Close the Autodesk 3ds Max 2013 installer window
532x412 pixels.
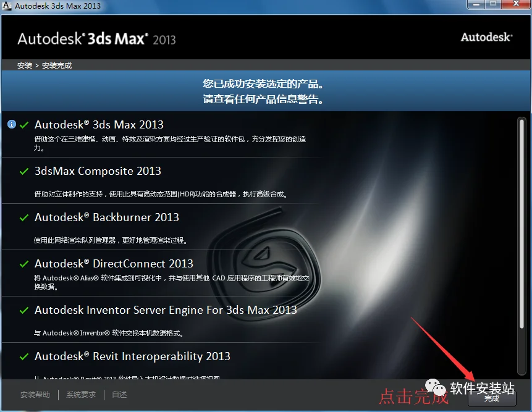pos(516,4)
